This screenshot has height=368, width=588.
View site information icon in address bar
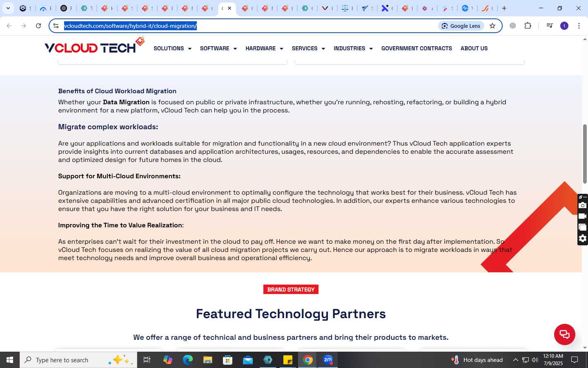click(x=56, y=26)
